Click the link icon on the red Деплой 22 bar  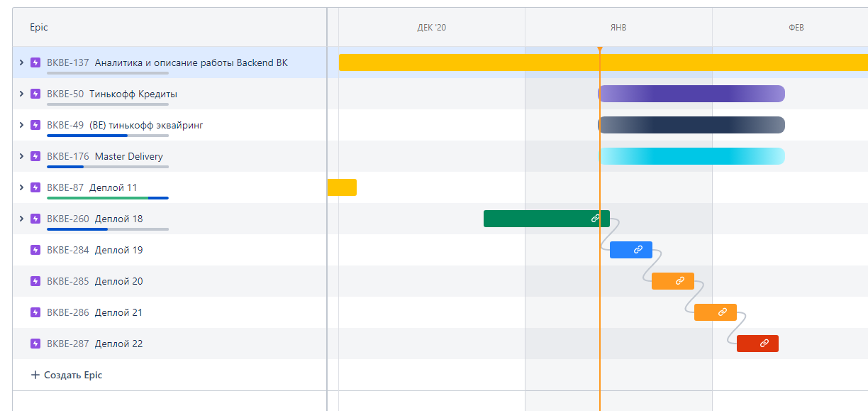pos(764,344)
